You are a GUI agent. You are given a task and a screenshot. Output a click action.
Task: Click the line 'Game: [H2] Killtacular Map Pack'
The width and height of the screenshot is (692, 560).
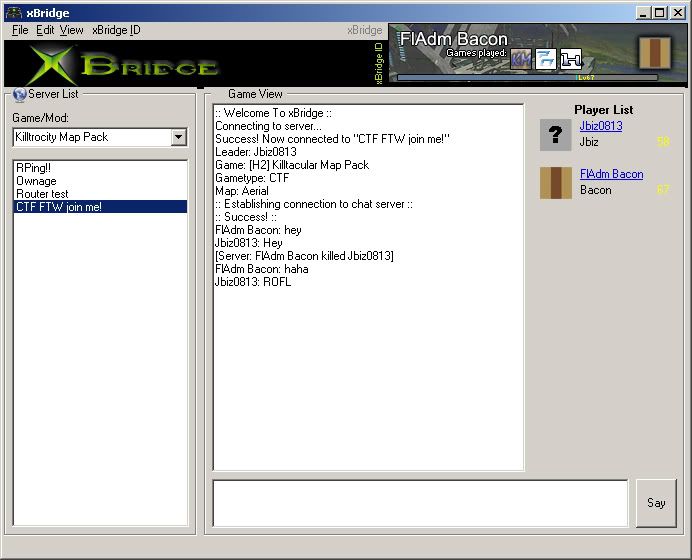coord(292,165)
